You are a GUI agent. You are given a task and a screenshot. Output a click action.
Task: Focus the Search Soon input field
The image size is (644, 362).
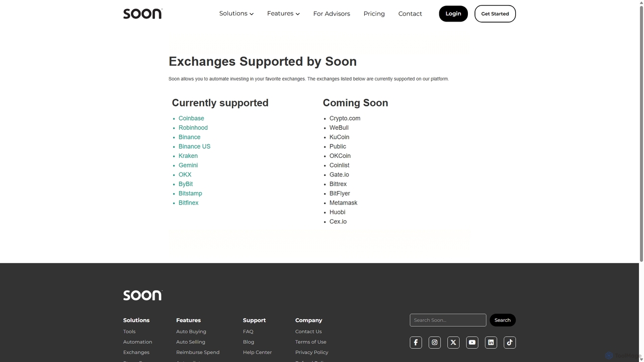448,320
